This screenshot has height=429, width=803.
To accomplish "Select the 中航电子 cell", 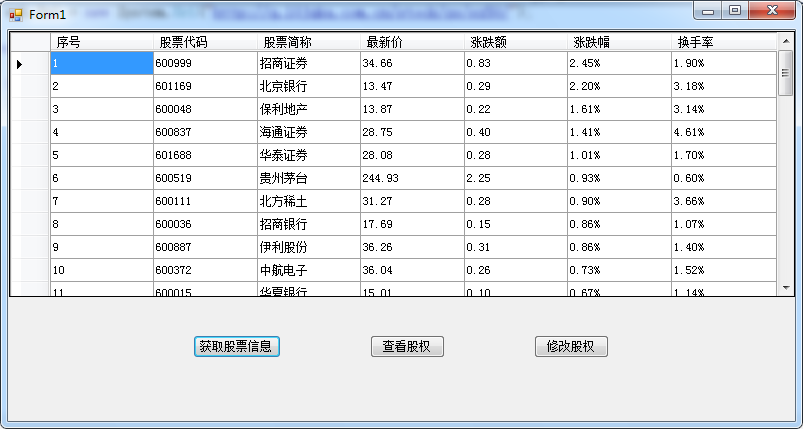I will tap(309, 270).
